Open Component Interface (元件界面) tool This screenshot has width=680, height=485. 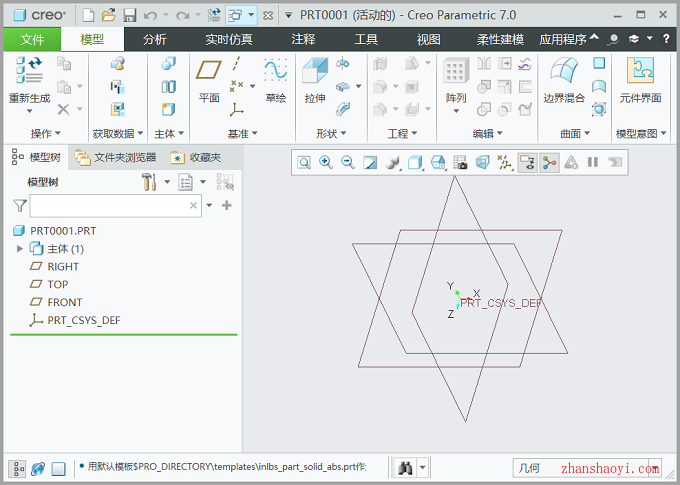click(x=641, y=70)
